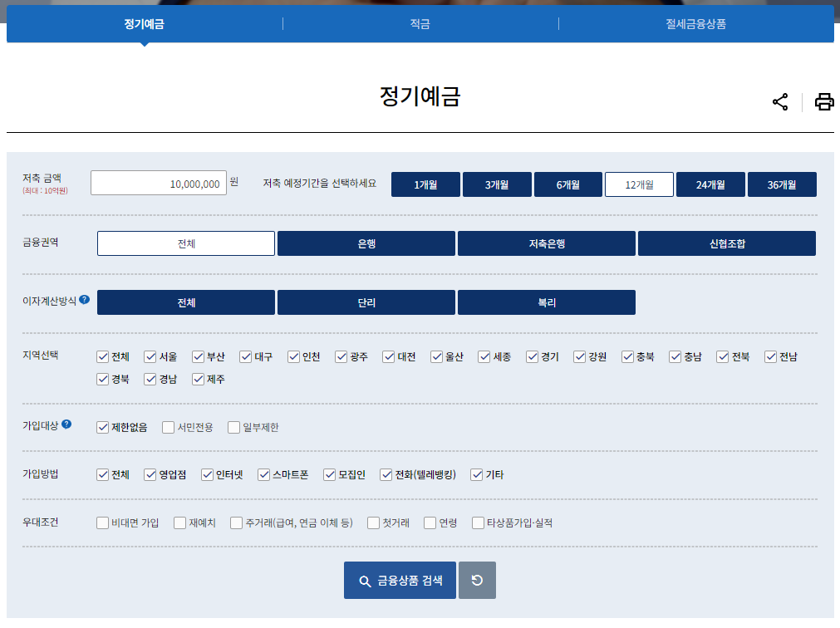
Task: Check the 타상품가입·실적 checkbox
Action: pyautogui.click(x=478, y=523)
